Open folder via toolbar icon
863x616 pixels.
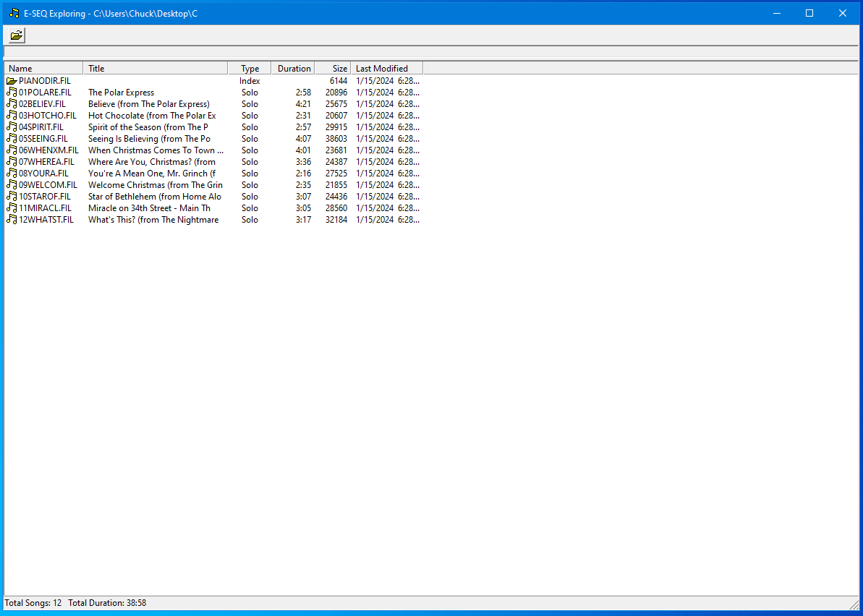pos(17,35)
